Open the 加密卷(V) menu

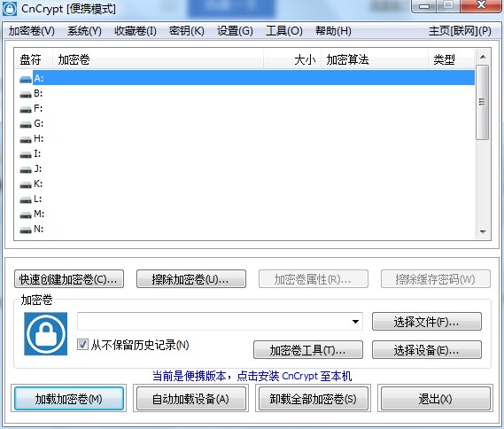click(x=32, y=31)
